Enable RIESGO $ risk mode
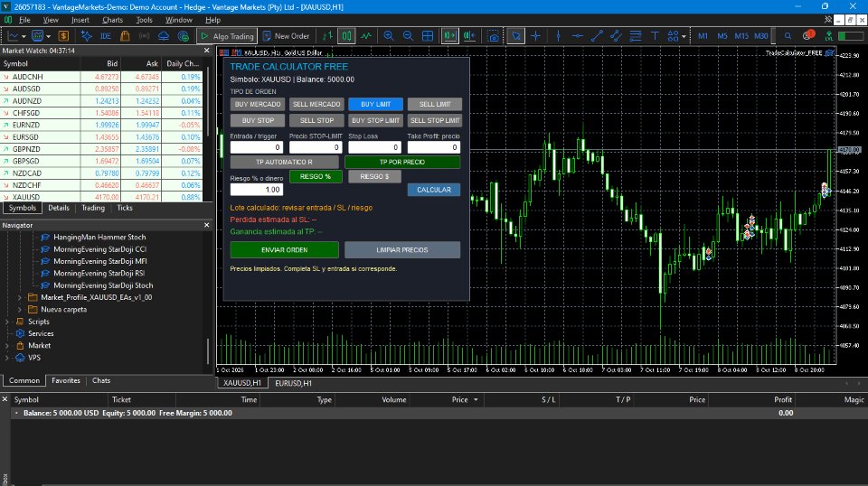 click(x=374, y=176)
